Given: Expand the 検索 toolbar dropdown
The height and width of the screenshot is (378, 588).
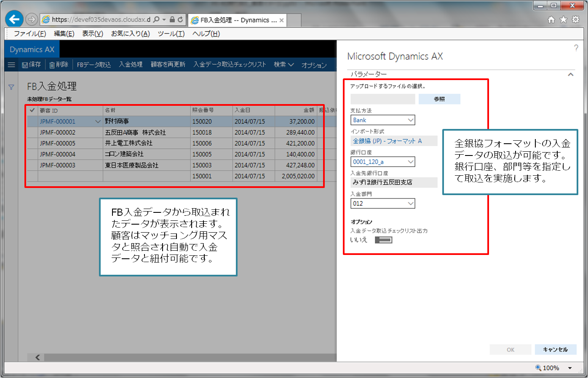Looking at the screenshot, I should 283,64.
